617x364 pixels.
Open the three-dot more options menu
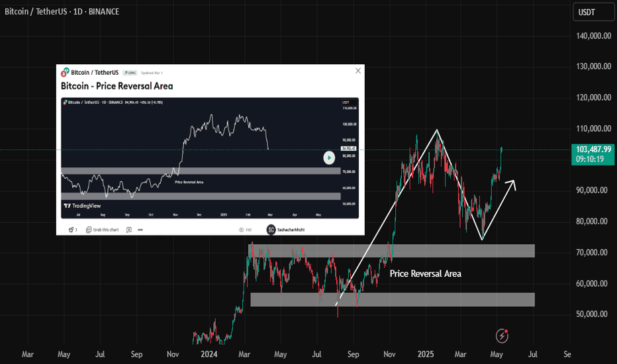140,230
